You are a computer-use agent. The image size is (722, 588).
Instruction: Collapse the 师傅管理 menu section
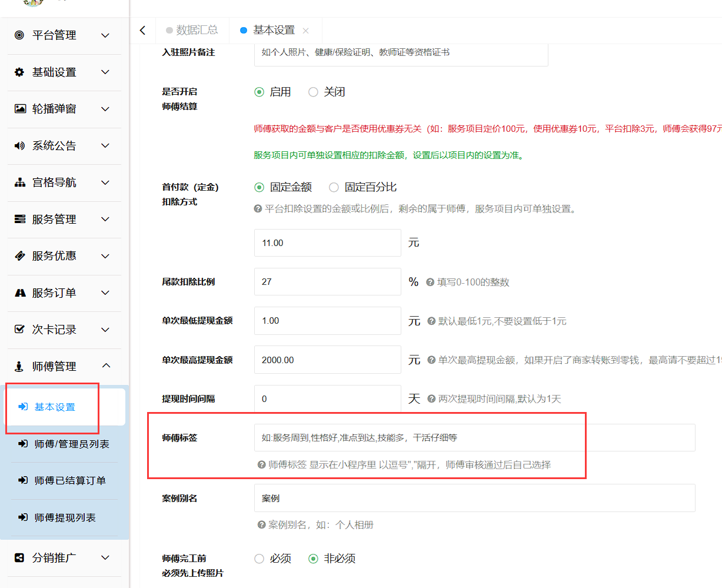point(106,366)
